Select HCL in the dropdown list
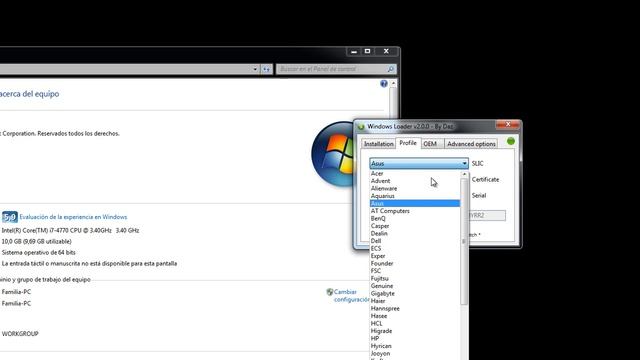640x360 pixels. point(415,323)
